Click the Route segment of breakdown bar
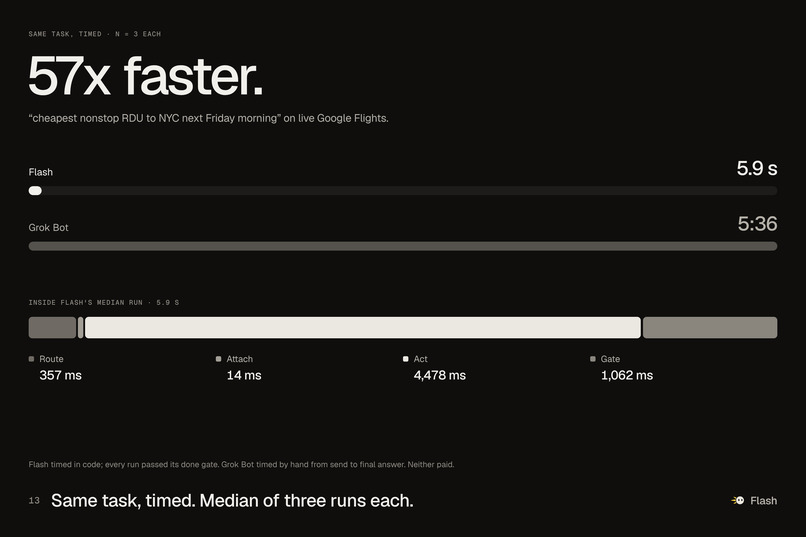The image size is (806, 537). [x=52, y=327]
